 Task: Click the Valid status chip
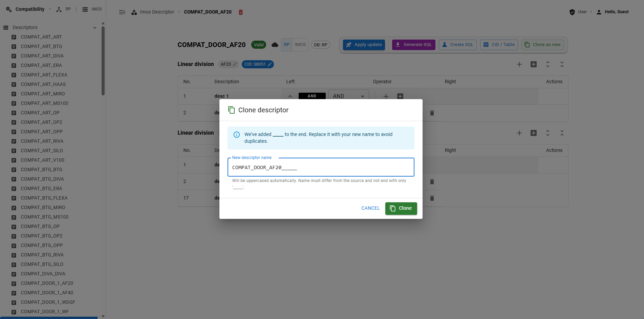(259, 45)
